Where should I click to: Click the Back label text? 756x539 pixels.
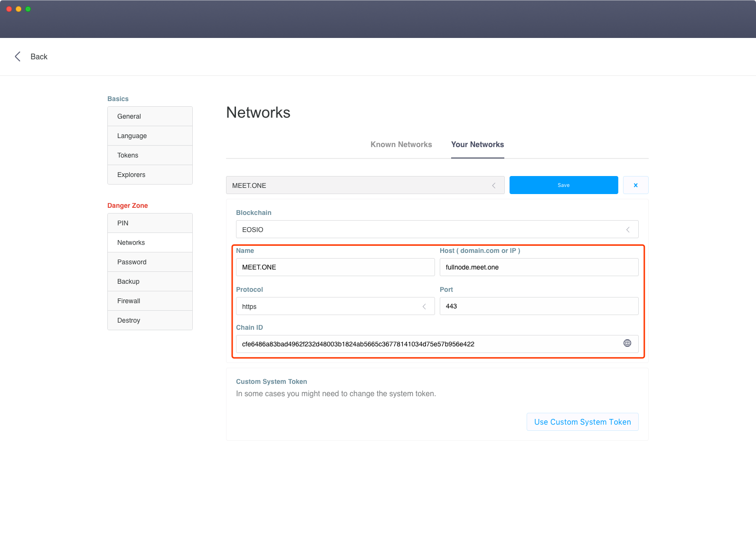[x=39, y=56]
